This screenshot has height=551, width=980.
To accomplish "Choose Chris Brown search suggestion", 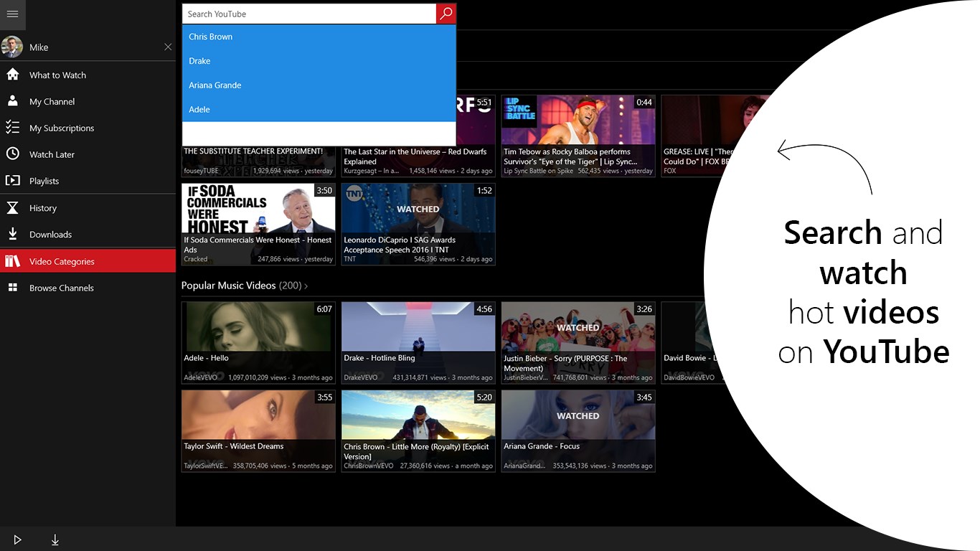I will (319, 37).
